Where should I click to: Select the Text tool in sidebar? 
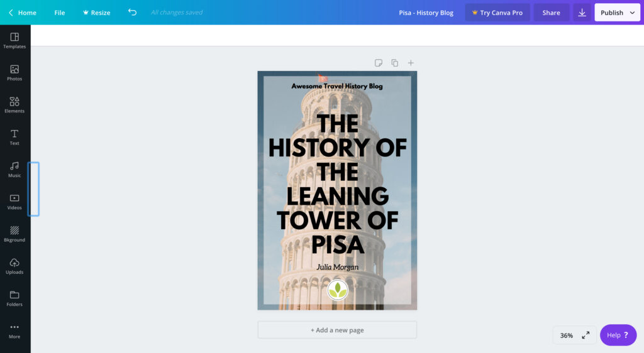coord(14,138)
